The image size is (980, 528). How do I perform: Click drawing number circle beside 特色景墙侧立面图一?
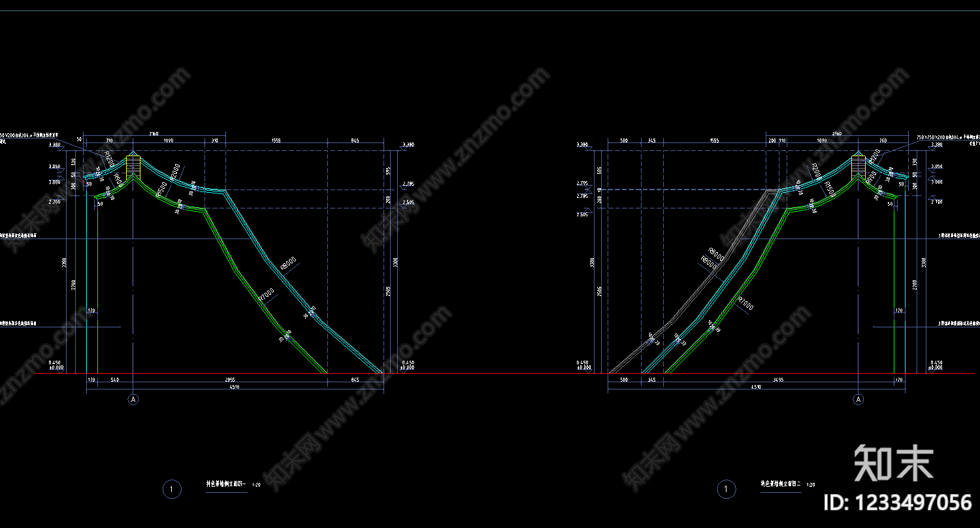click(172, 488)
